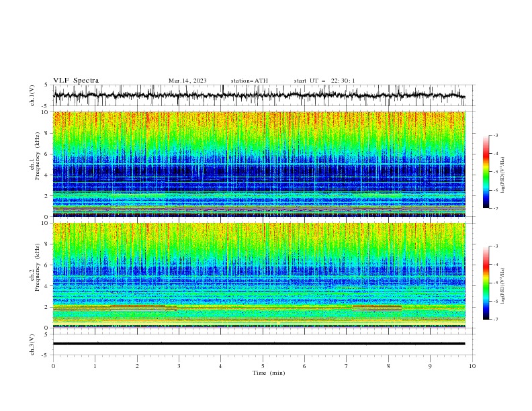
Task: Click the ch.1 colorbar log(PSD) unit label
Action: point(503,175)
